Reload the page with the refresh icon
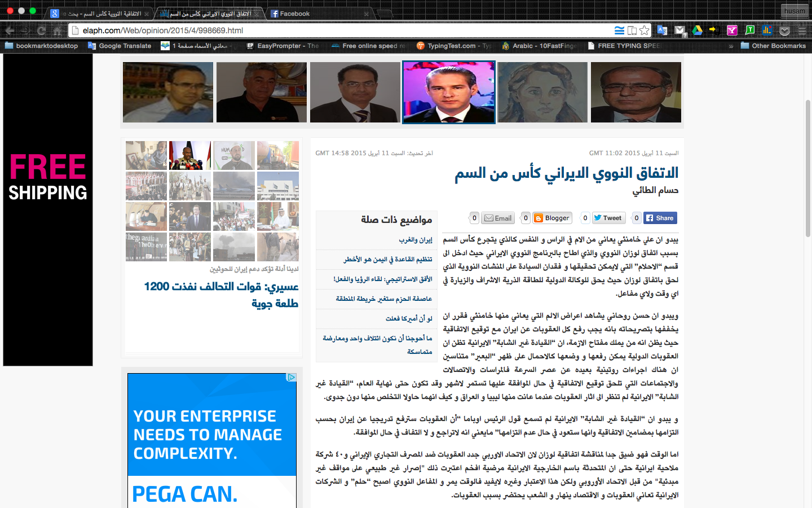Screen dimensions: 812x508 pos(41,30)
